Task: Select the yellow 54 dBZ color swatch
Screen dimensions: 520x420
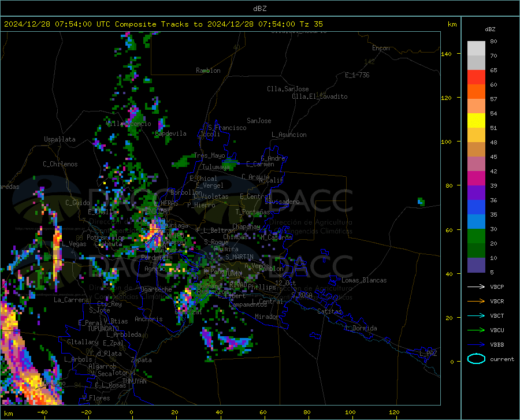Action: pyautogui.click(x=476, y=121)
